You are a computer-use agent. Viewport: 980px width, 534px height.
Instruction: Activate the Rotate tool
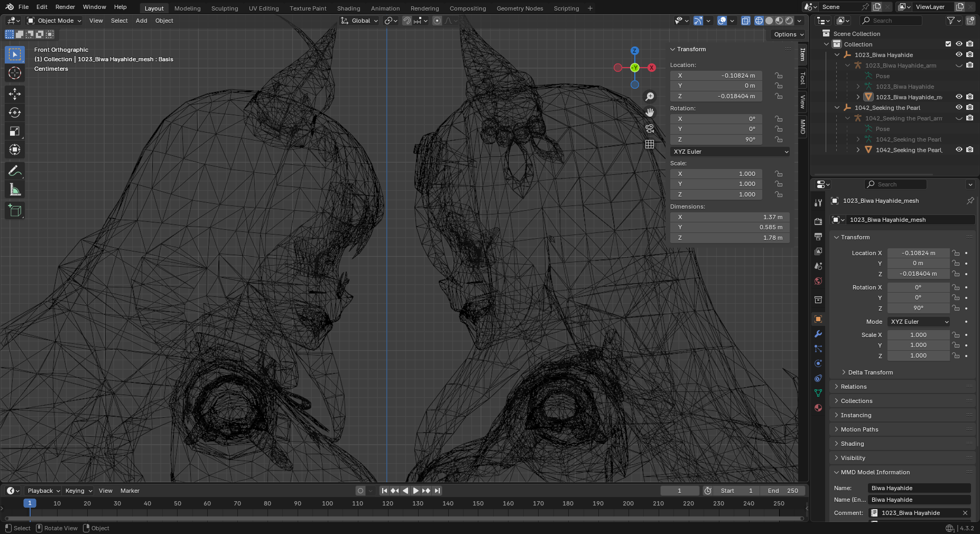(15, 113)
